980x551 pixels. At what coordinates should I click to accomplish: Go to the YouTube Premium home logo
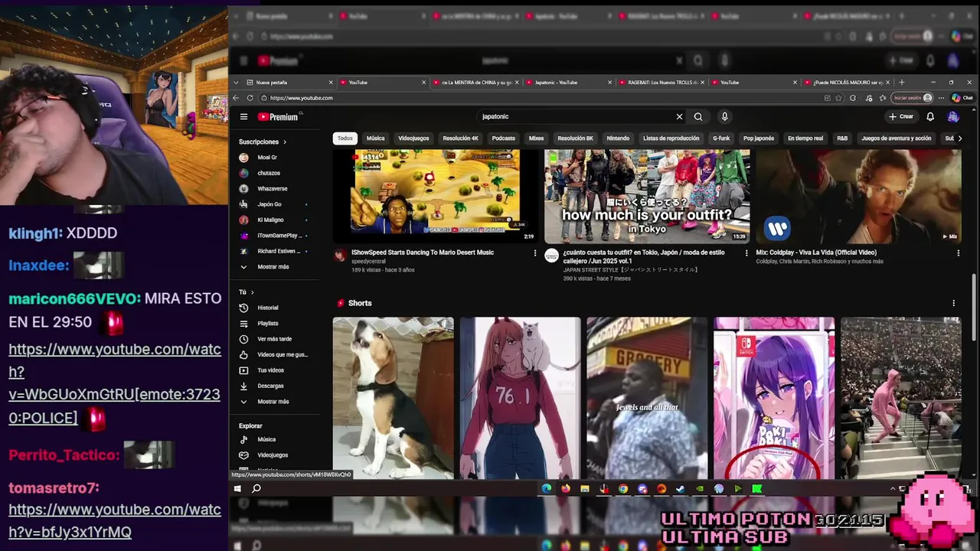[278, 117]
